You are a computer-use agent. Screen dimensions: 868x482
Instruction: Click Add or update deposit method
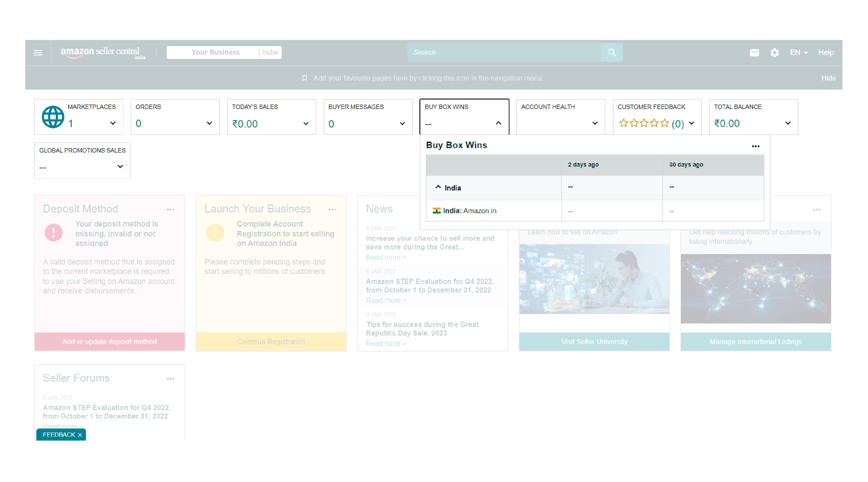(x=109, y=342)
